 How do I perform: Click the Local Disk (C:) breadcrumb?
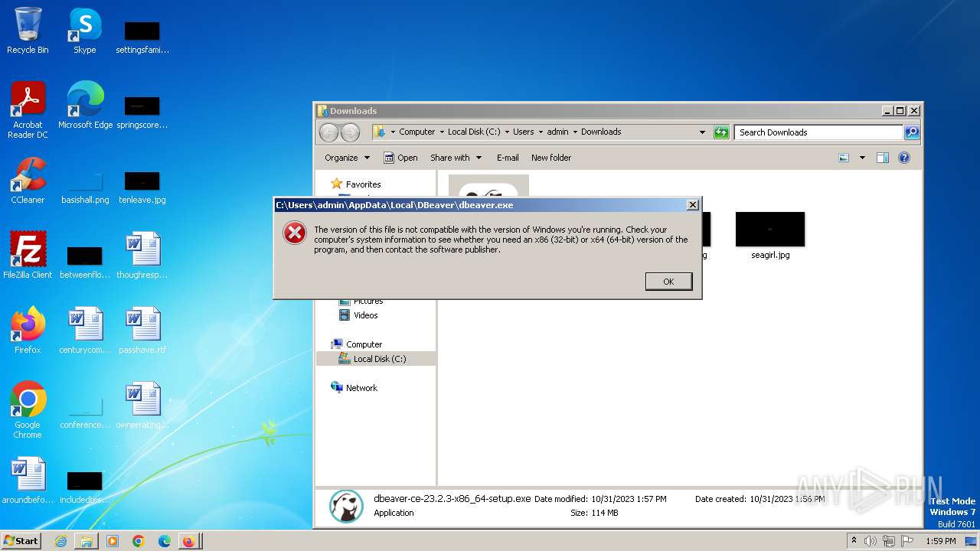click(x=474, y=132)
